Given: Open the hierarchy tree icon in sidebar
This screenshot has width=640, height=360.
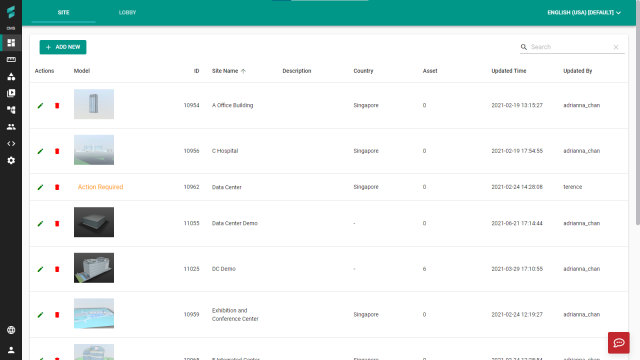Looking at the screenshot, I should pos(11,110).
